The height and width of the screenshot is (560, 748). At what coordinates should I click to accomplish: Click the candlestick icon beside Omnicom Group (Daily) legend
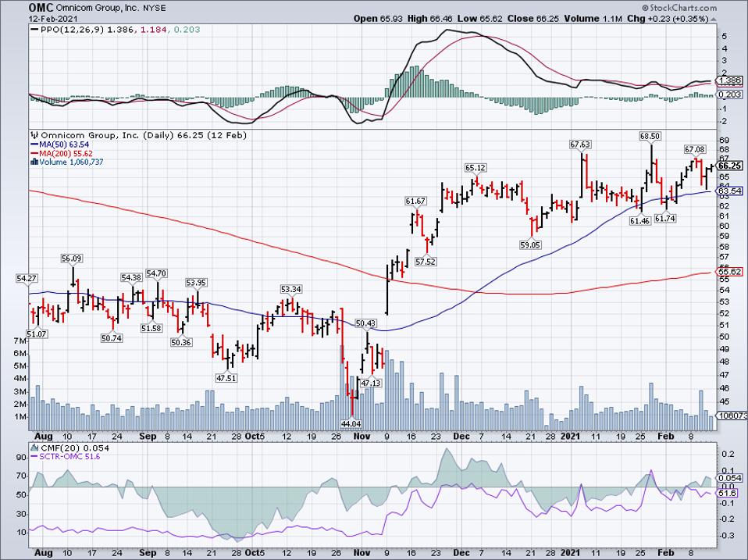click(x=34, y=135)
